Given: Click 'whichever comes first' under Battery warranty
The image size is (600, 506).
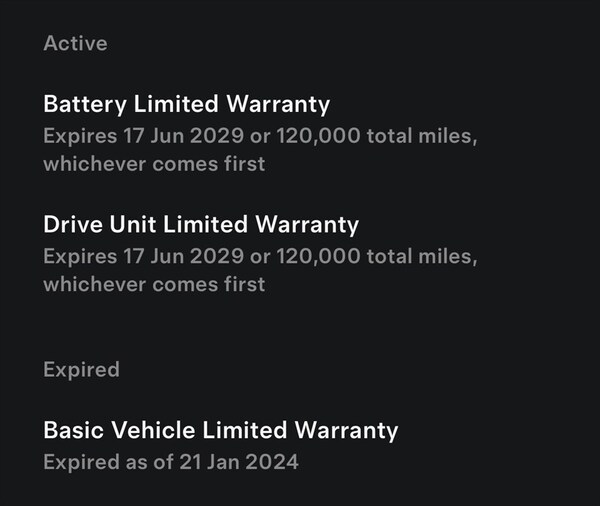Looking at the screenshot, I should point(154,164).
